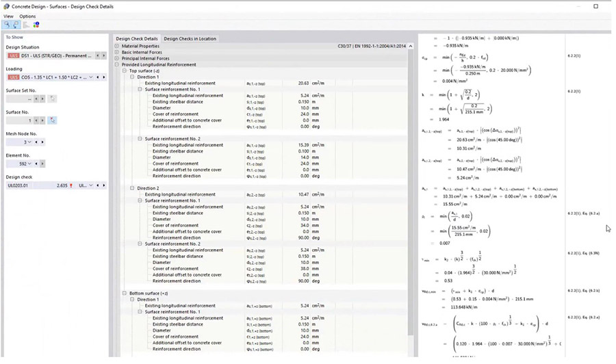Viewport: 616px width, 364px height.
Task: Go to previous Loading with left arrow
Action: point(97,77)
